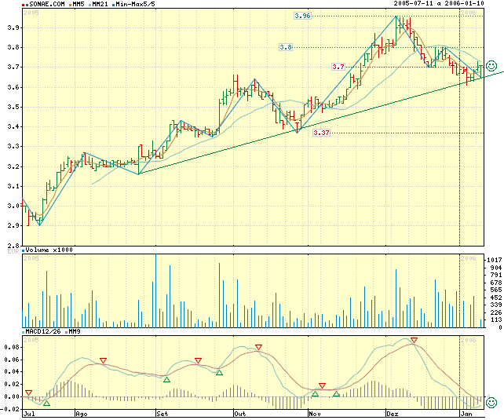Select the red boxed 3.7 level label

pyautogui.click(x=338, y=67)
